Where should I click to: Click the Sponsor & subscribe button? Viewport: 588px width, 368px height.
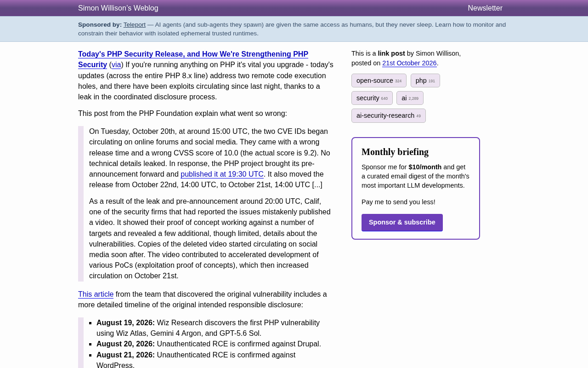[402, 223]
